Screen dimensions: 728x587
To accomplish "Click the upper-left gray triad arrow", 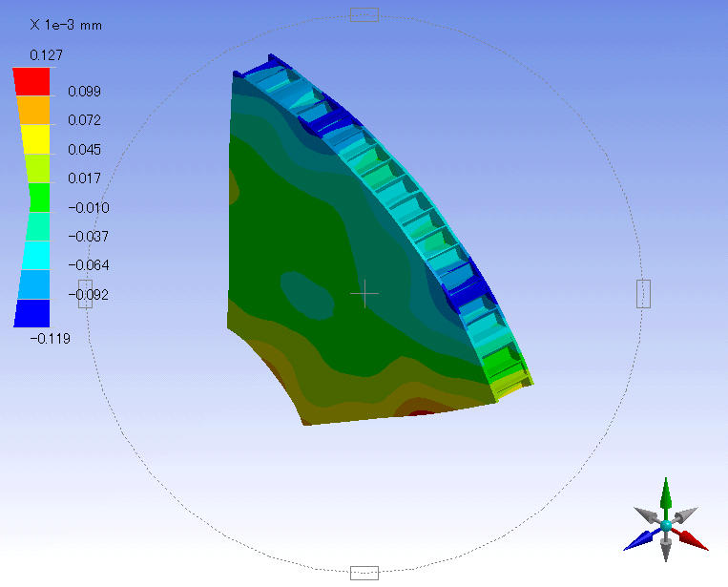I will [x=646, y=514].
